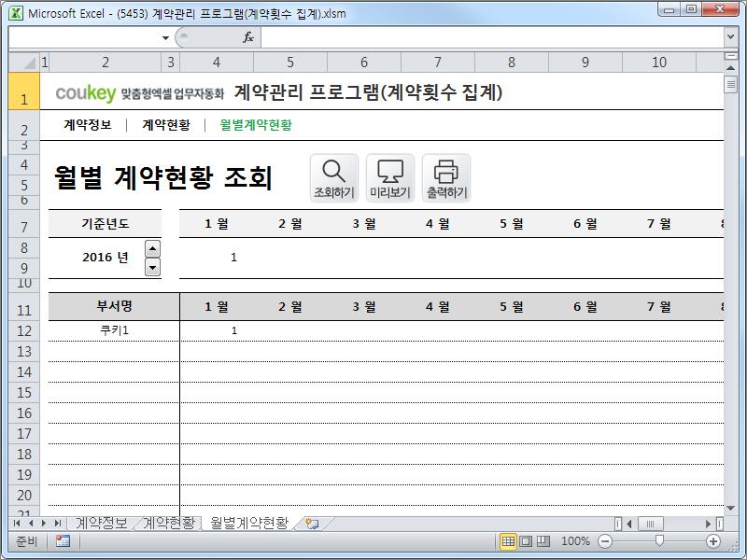The width and height of the screenshot is (747, 560).
Task: Click the vertical split box above scrollbar
Action: point(730,56)
